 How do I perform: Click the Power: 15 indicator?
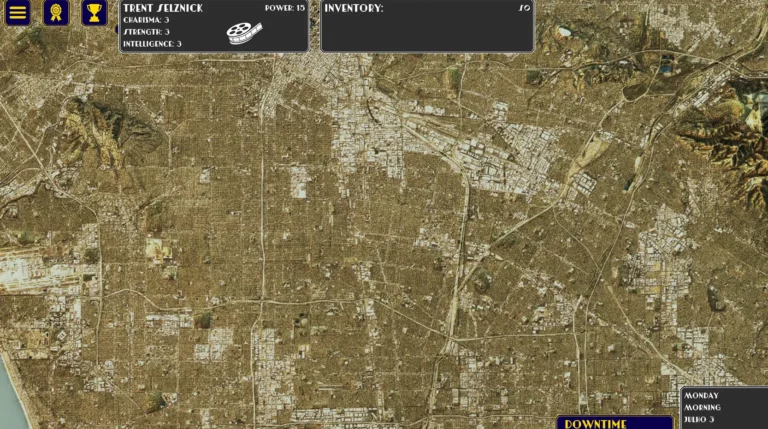point(285,8)
